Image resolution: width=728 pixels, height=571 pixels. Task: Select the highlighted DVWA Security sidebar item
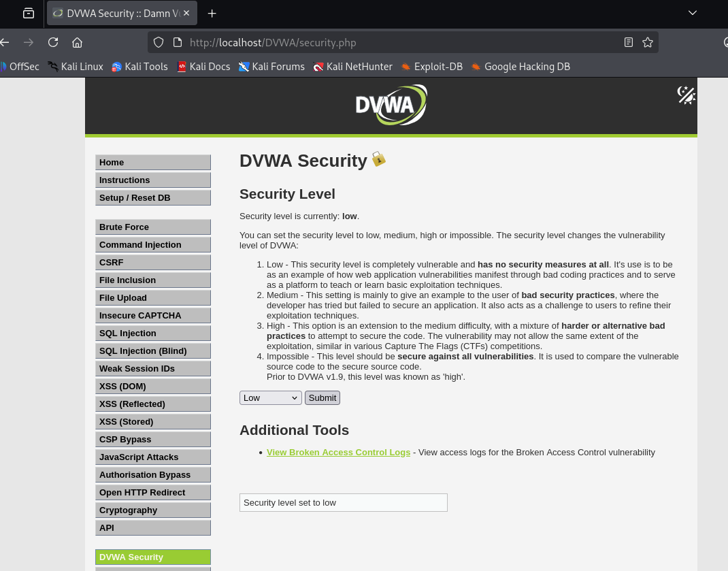click(x=153, y=557)
